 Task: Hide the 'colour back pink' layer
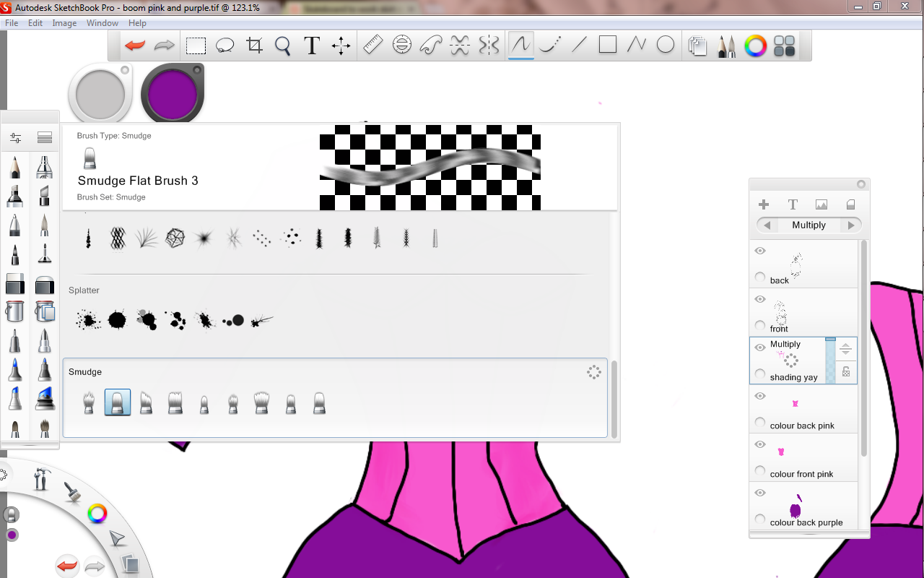pyautogui.click(x=760, y=396)
